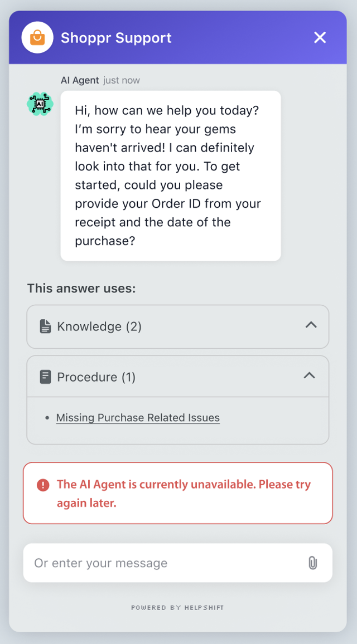
Task: Attach a file with the paperclip icon
Action: coord(313,563)
